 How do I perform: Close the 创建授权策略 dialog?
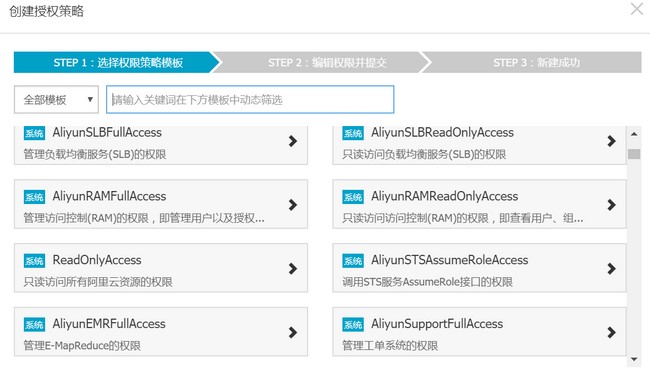click(637, 9)
